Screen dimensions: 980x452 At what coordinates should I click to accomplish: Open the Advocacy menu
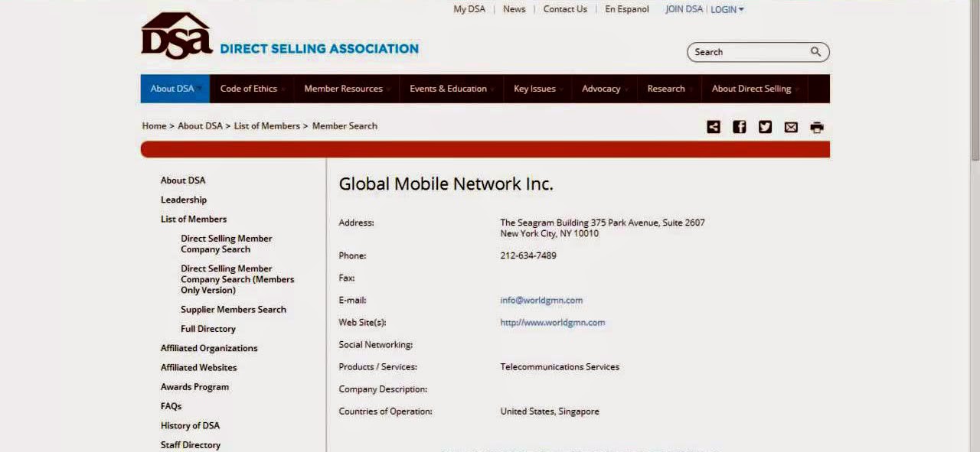(604, 89)
